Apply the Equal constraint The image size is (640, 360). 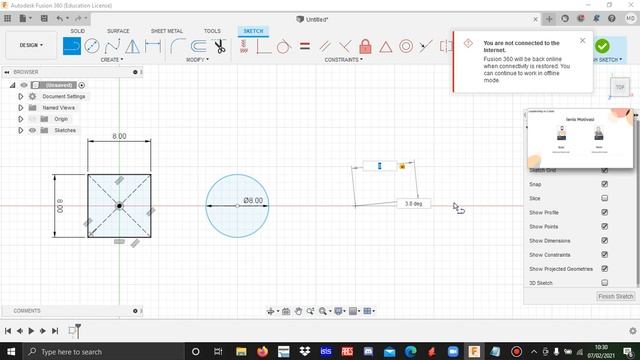304,46
